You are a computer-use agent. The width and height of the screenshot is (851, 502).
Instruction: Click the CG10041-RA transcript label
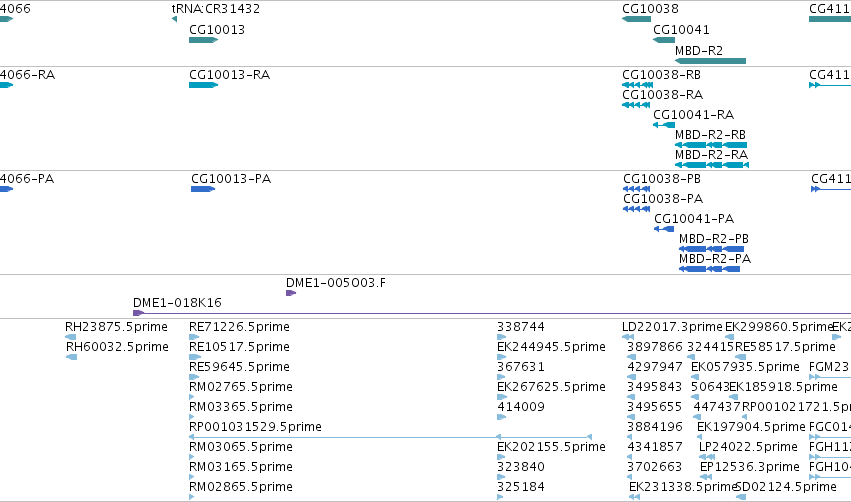pyautogui.click(x=693, y=115)
